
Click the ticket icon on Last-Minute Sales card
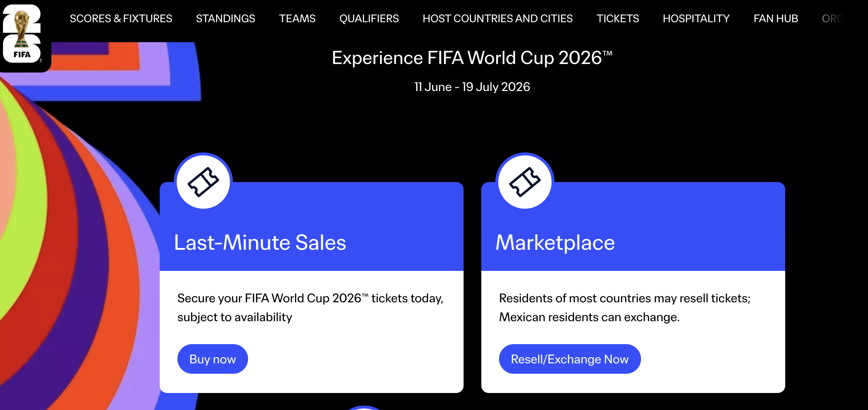[203, 181]
